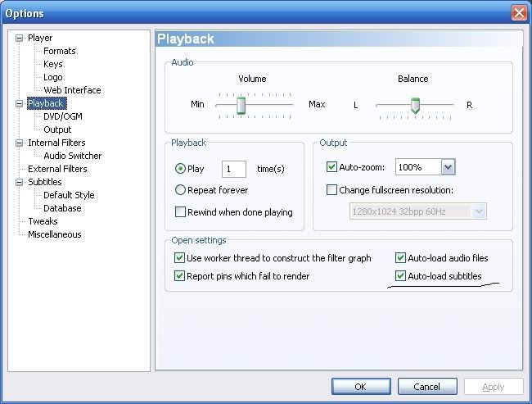Open the DVD/OGM options page
Image resolution: width=532 pixels, height=404 pixels.
coord(63,116)
